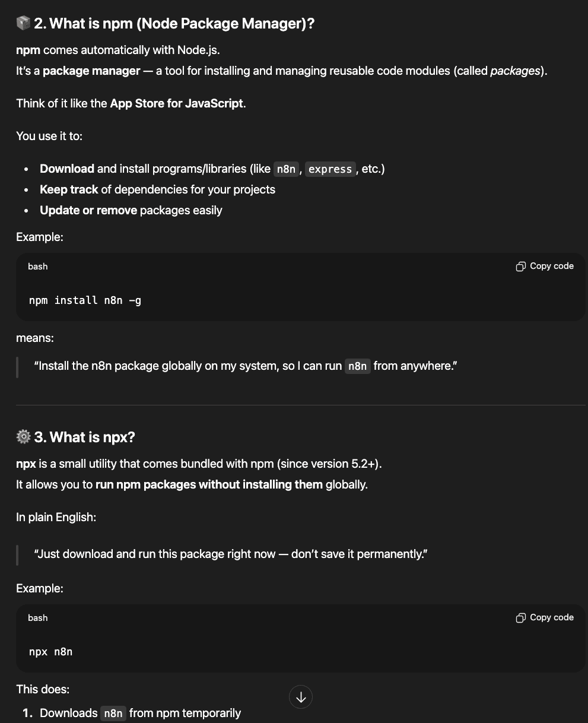Click the copy icon in the npm install code block
This screenshot has width=588, height=723.
pos(521,267)
